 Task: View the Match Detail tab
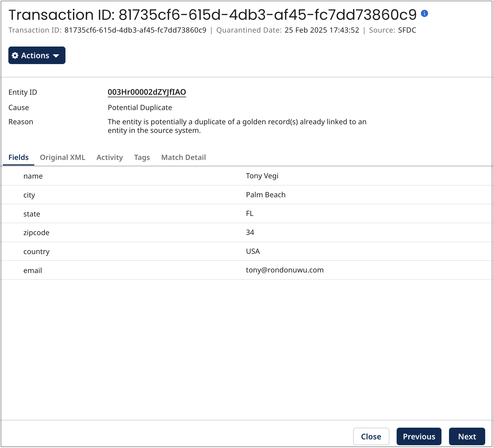pyautogui.click(x=184, y=157)
